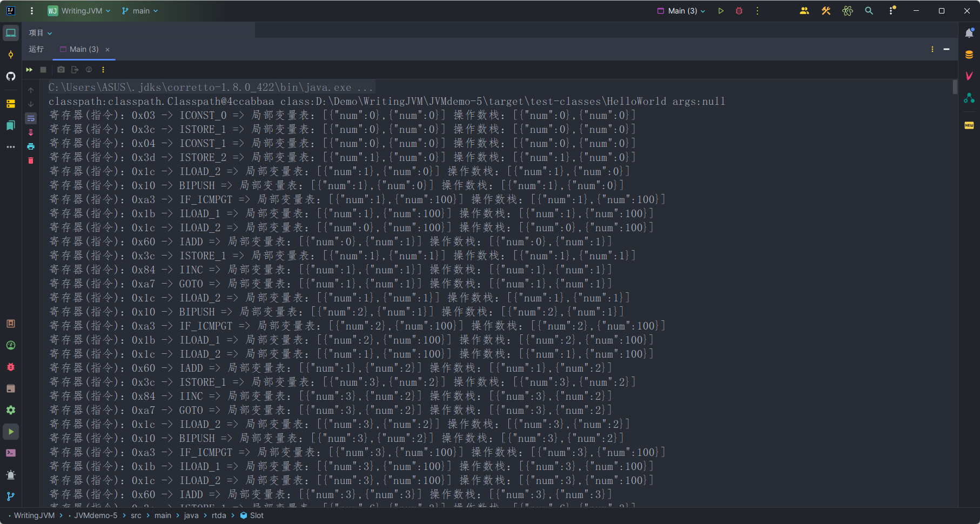Click up stack trace arrow
The height and width of the screenshot is (524, 980).
tap(31, 90)
